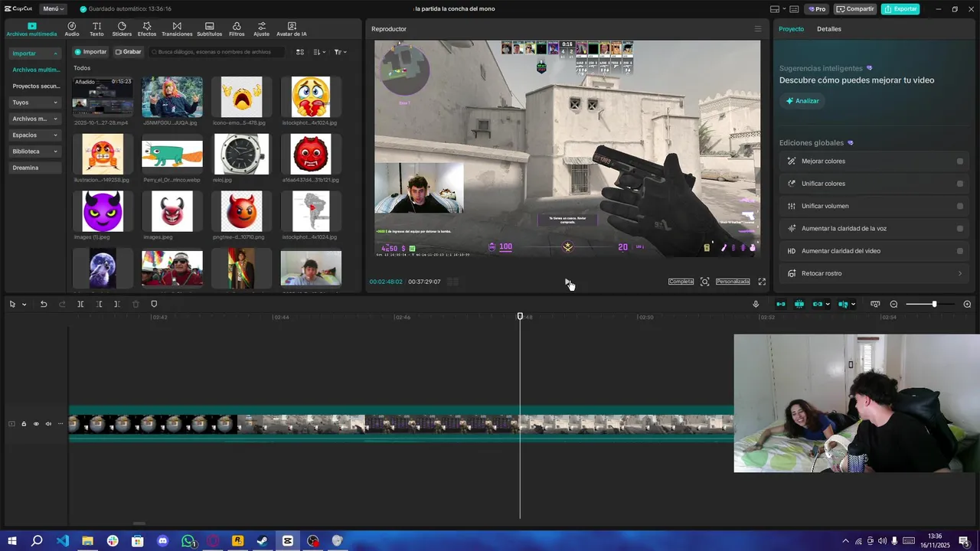The width and height of the screenshot is (980, 551).
Task: Redo the last edit
Action: click(x=62, y=305)
